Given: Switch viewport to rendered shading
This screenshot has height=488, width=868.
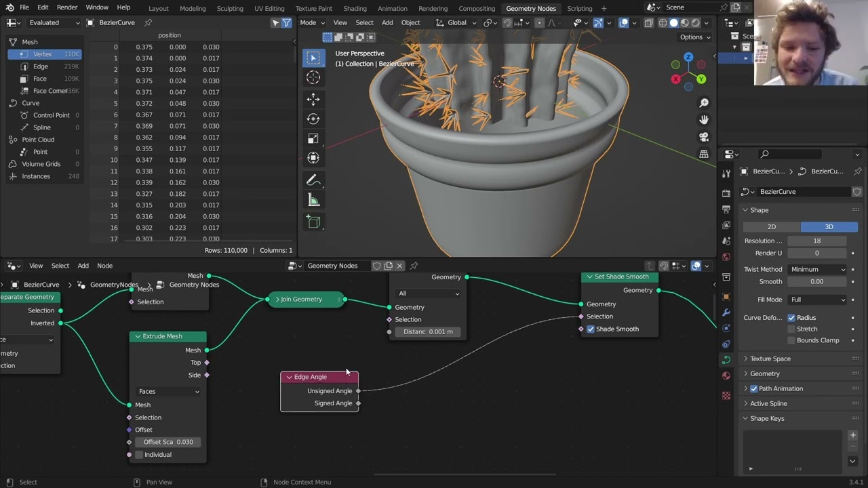Looking at the screenshot, I should coord(695,22).
